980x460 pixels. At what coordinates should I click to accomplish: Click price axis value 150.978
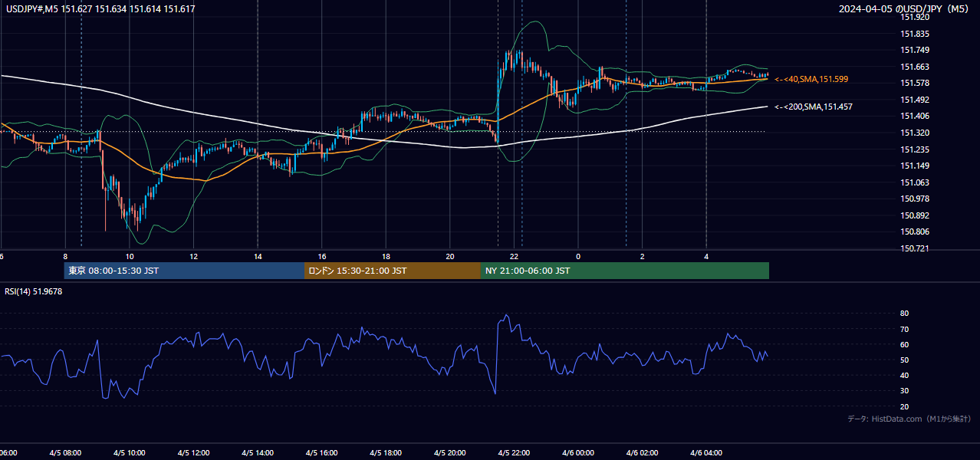[915, 199]
